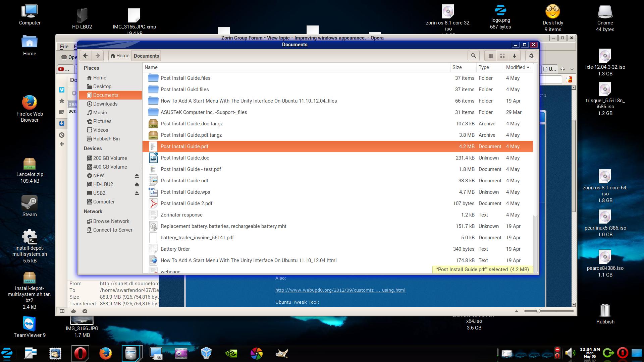
Task: Select Downloads in the Places sidebar
Action: point(105,104)
